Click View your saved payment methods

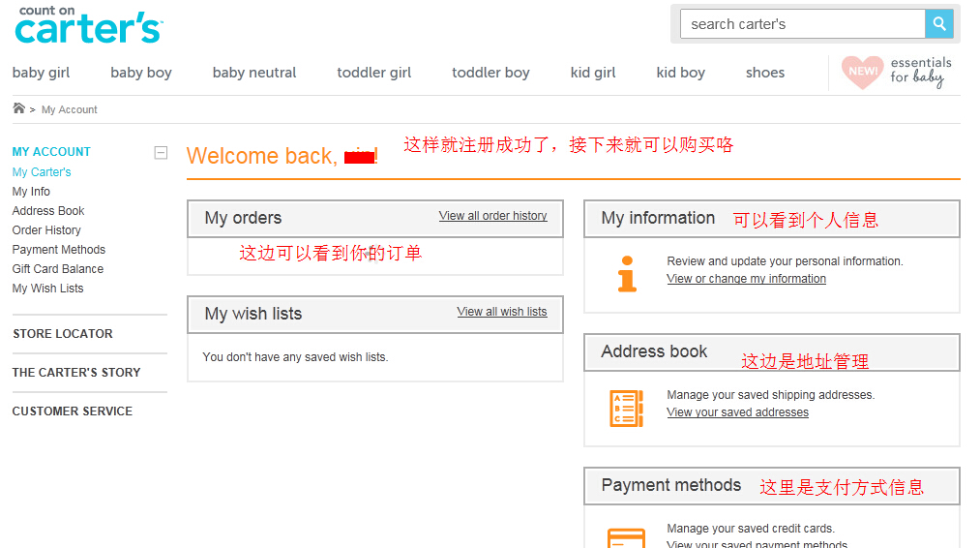pos(757,543)
